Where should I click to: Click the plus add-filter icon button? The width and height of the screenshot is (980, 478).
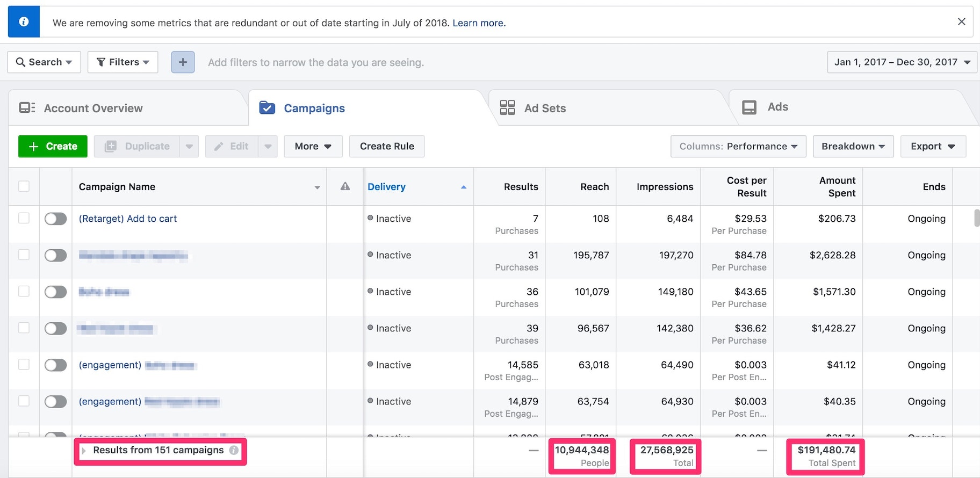click(x=183, y=62)
